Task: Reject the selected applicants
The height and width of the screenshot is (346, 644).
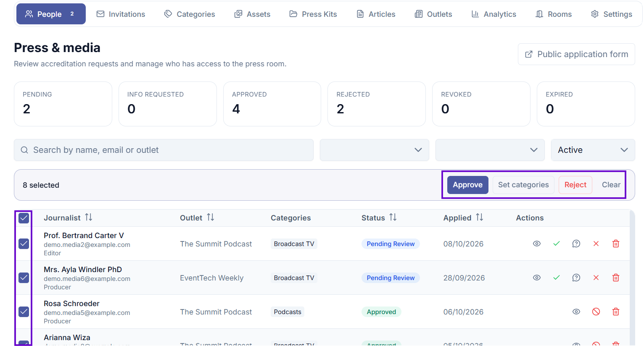Action: pos(575,185)
